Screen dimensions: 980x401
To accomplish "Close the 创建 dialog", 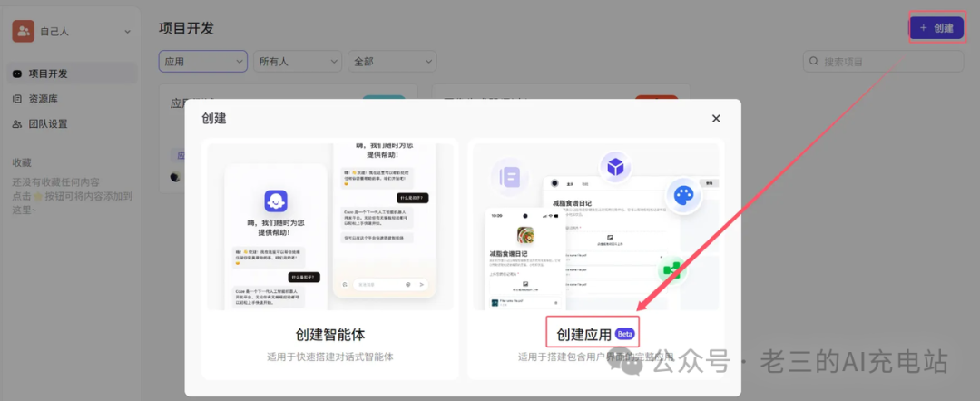I will pyautogui.click(x=716, y=119).
